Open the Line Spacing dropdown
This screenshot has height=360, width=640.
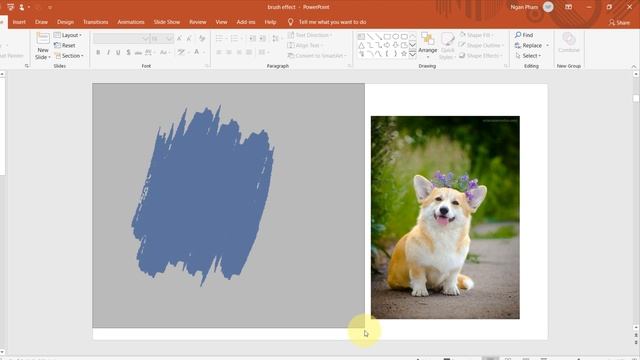277,39
